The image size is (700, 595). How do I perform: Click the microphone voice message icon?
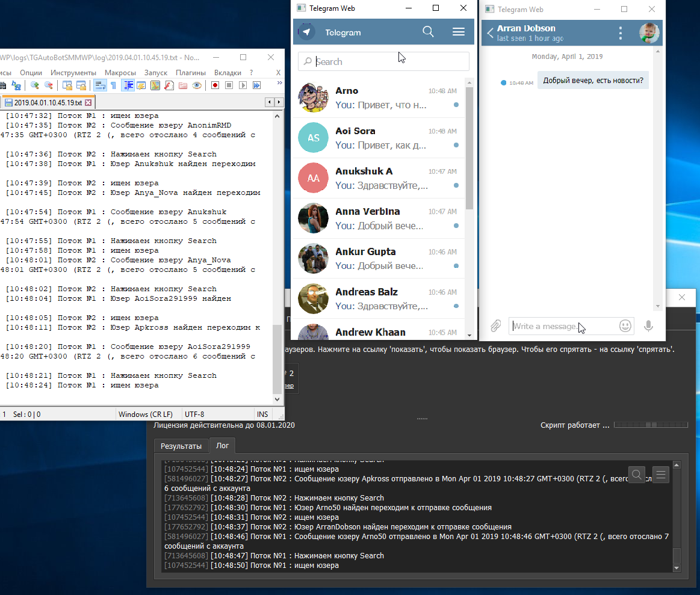pos(648,326)
